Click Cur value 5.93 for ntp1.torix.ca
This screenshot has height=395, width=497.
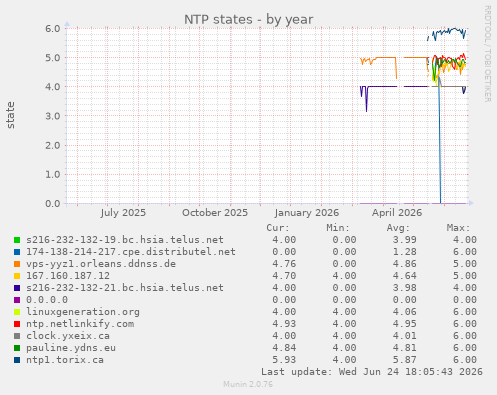click(284, 360)
